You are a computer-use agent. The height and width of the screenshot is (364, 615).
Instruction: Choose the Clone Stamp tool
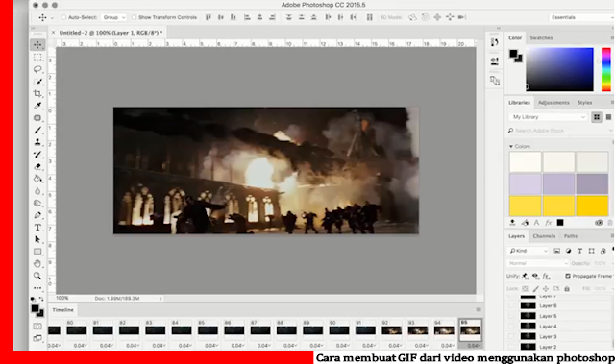37,142
